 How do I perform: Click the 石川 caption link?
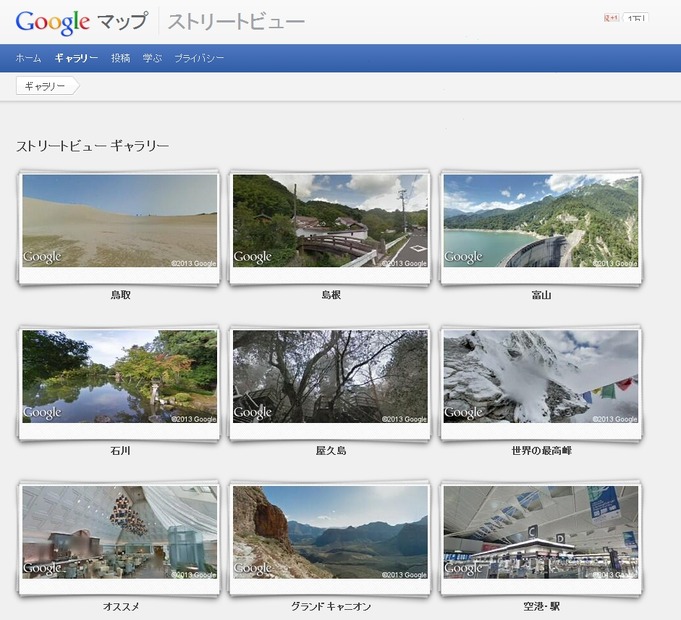120,451
